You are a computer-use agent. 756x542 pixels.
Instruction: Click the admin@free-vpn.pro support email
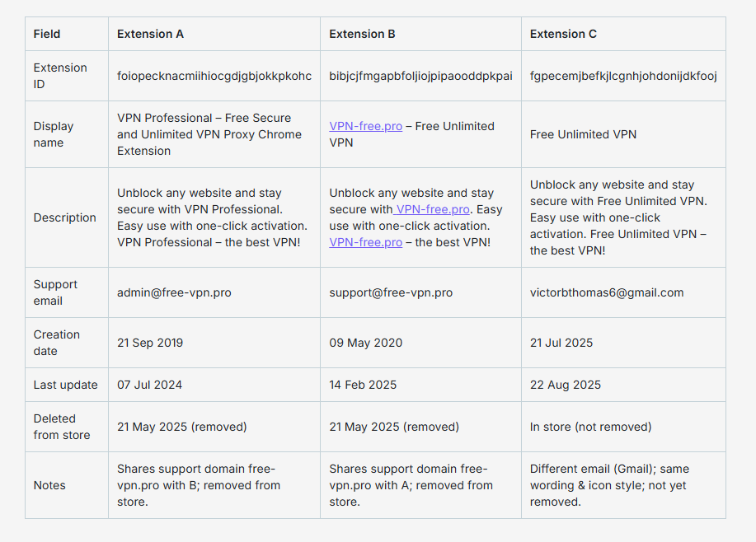pos(174,292)
